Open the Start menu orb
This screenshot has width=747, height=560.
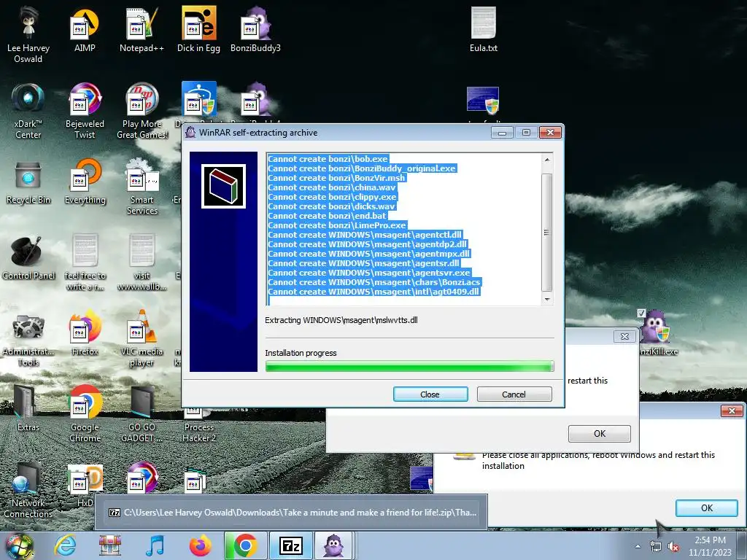19,546
